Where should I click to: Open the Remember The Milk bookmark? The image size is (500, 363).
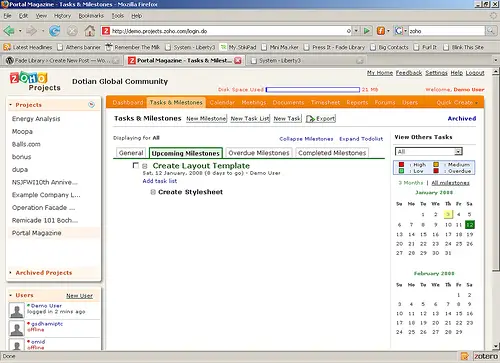(x=133, y=47)
